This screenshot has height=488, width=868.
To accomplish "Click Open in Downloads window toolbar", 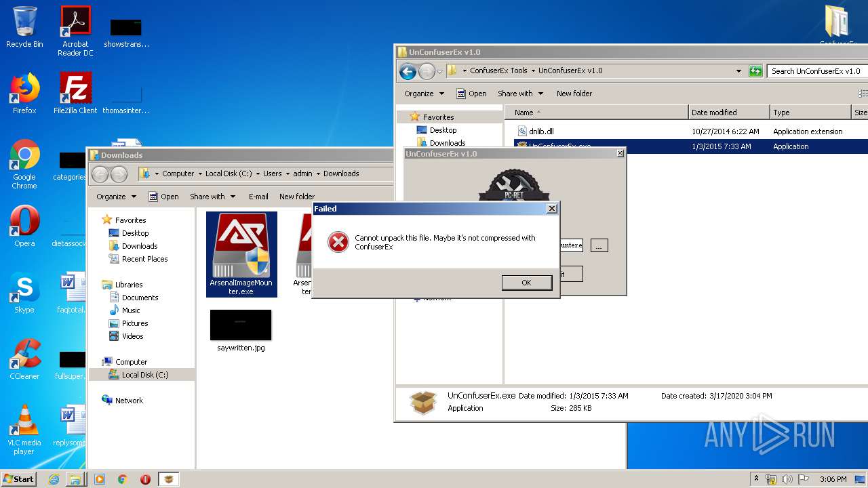I will (x=164, y=197).
